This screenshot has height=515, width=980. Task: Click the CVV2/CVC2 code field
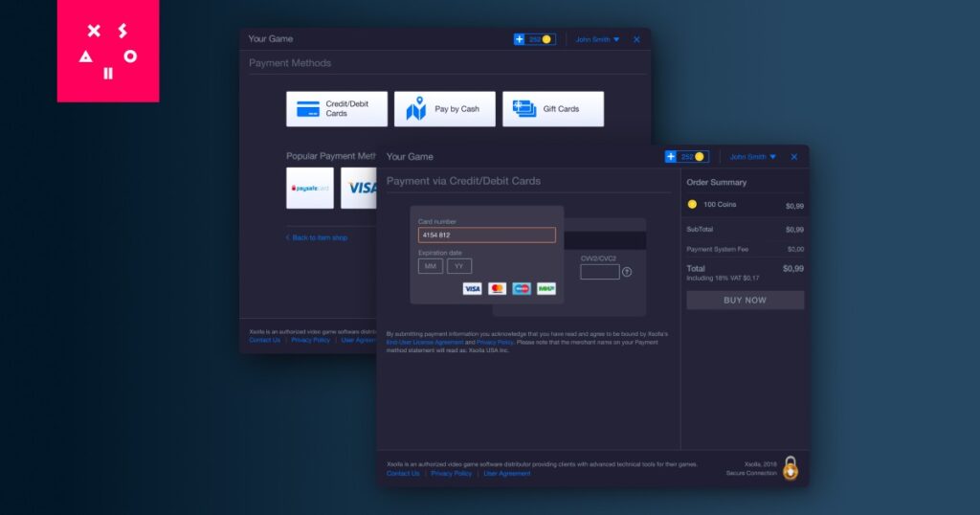[600, 272]
